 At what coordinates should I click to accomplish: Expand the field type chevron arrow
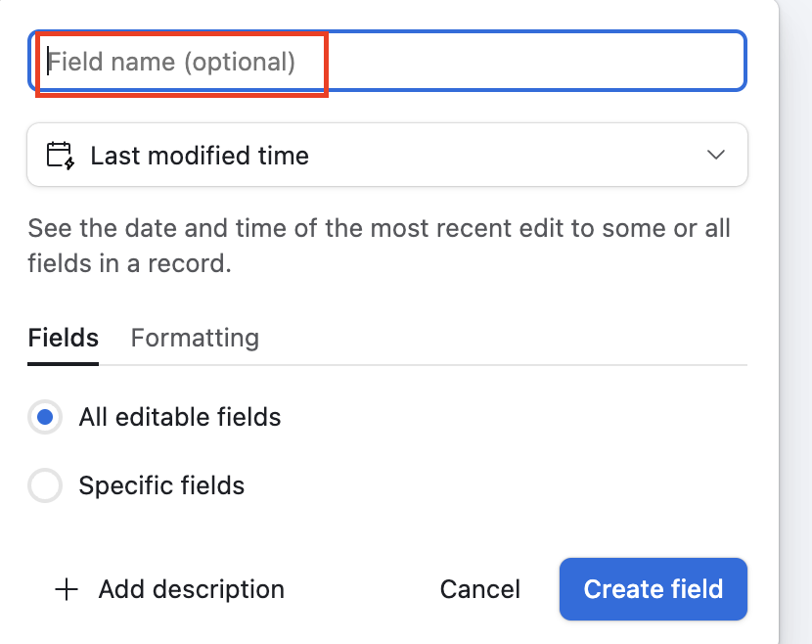coord(716,156)
